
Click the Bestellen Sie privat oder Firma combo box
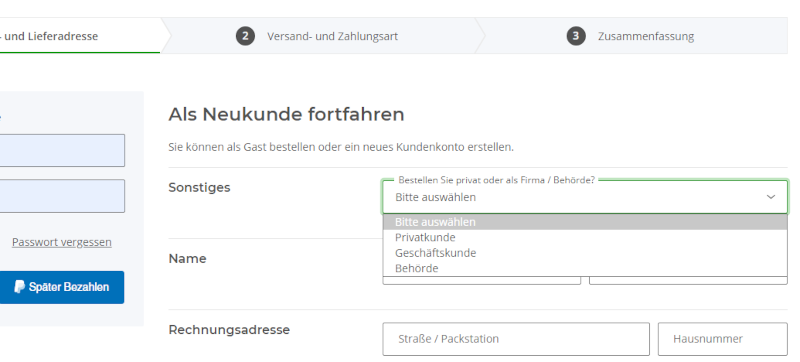click(585, 197)
